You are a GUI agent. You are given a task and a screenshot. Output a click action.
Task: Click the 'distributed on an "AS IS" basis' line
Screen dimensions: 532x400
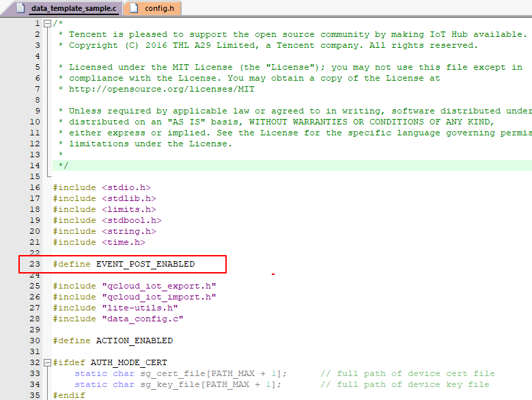277,122
